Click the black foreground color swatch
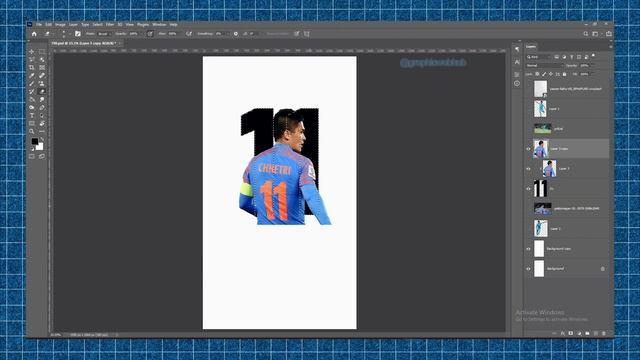Image resolution: width=640 pixels, height=360 pixels. [x=35, y=141]
